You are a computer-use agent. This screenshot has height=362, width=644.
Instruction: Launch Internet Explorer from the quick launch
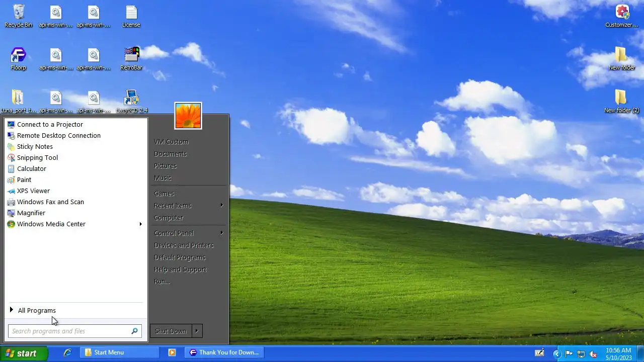[x=67, y=352]
